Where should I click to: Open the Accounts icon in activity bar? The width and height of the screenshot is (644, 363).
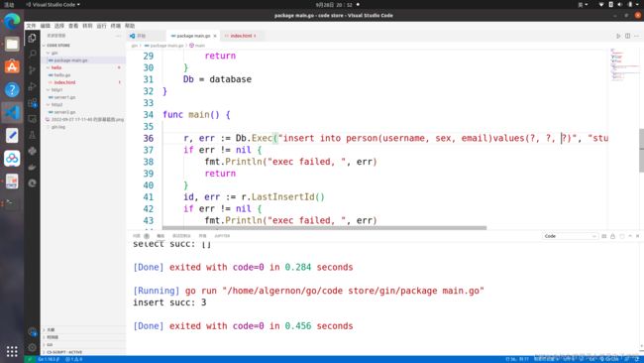[32, 331]
